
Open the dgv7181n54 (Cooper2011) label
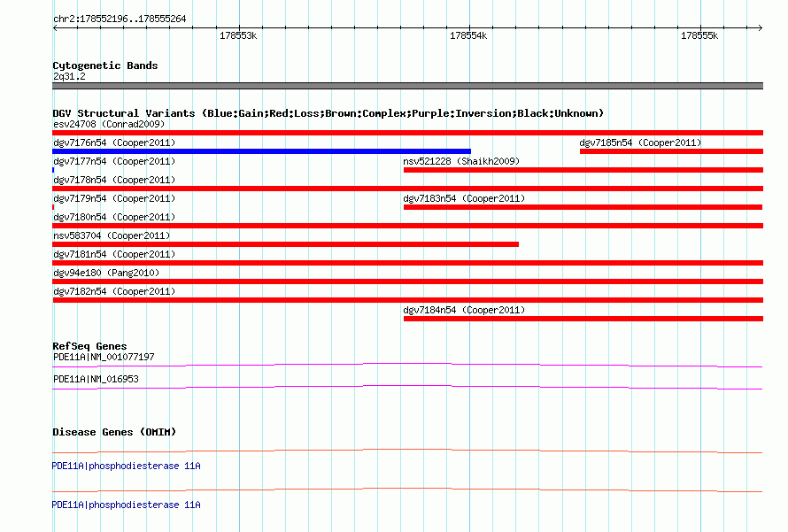(x=114, y=254)
